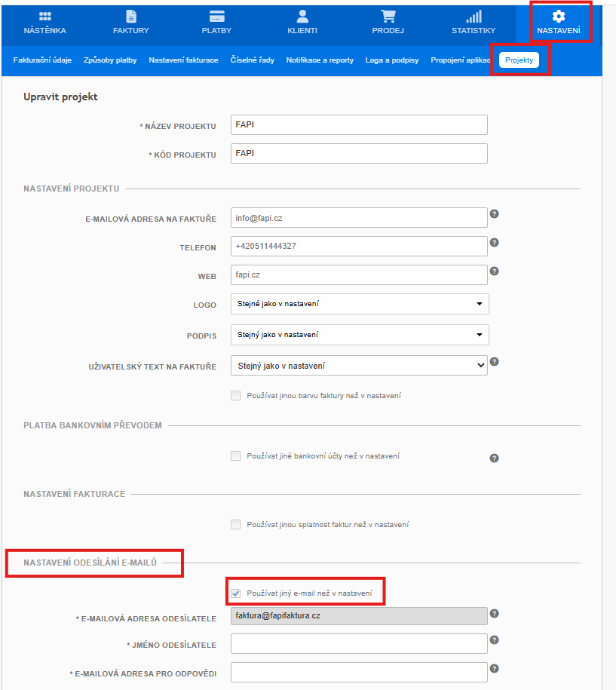The image size is (616, 690).
Task: Click the Nastavení odesílání e-mailů heading
Action: pos(90,563)
